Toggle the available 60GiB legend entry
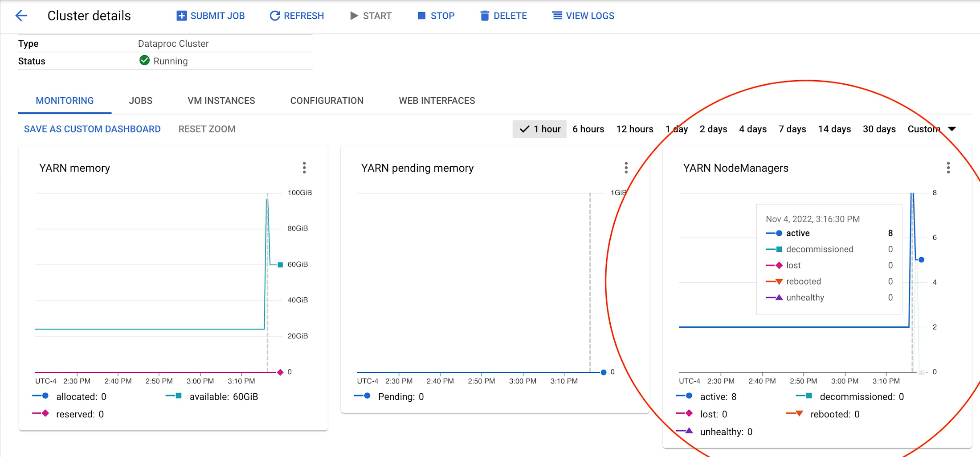 coord(212,396)
